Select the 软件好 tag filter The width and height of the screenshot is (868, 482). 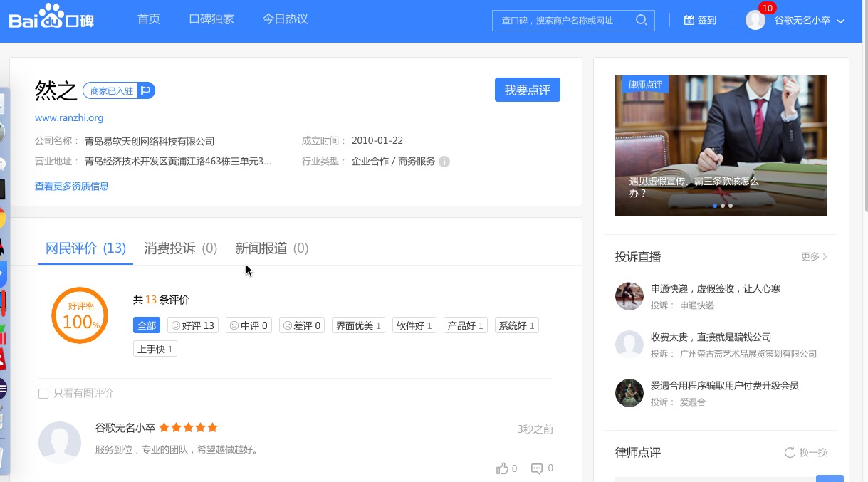pos(414,325)
